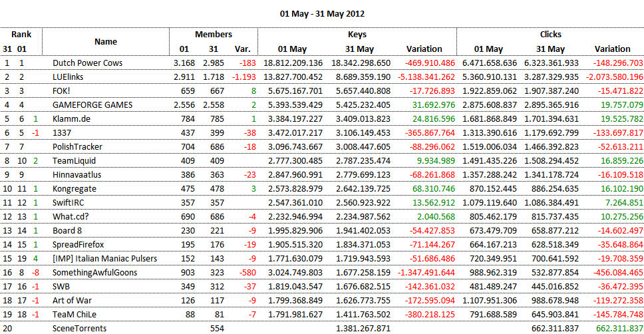
Task: Select keys variation 68.310.746
Action: pyautogui.click(x=434, y=188)
